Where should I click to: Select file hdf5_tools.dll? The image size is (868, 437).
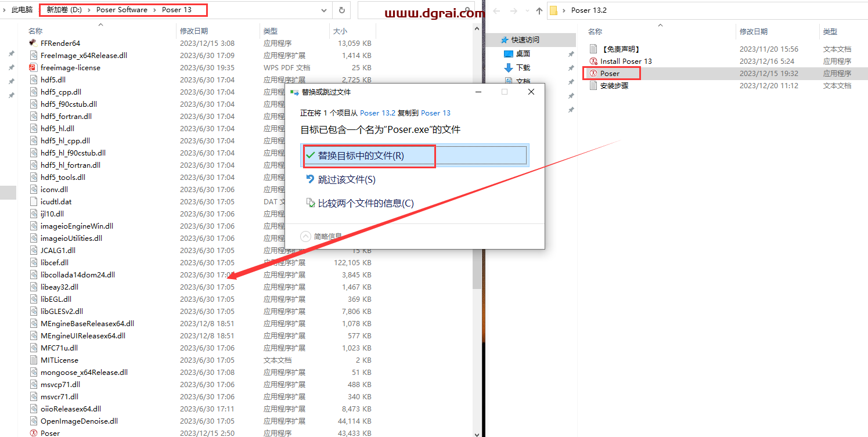63,177
